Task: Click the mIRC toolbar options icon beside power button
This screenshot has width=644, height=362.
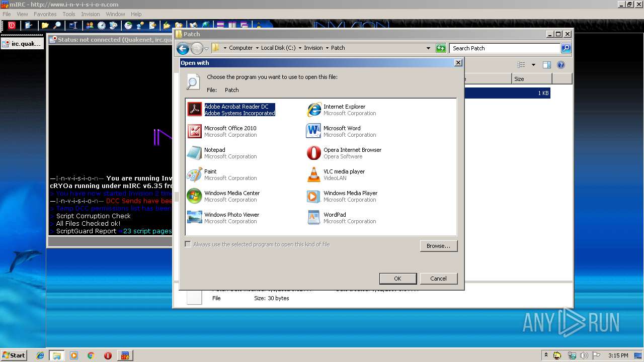Action: (x=28, y=25)
